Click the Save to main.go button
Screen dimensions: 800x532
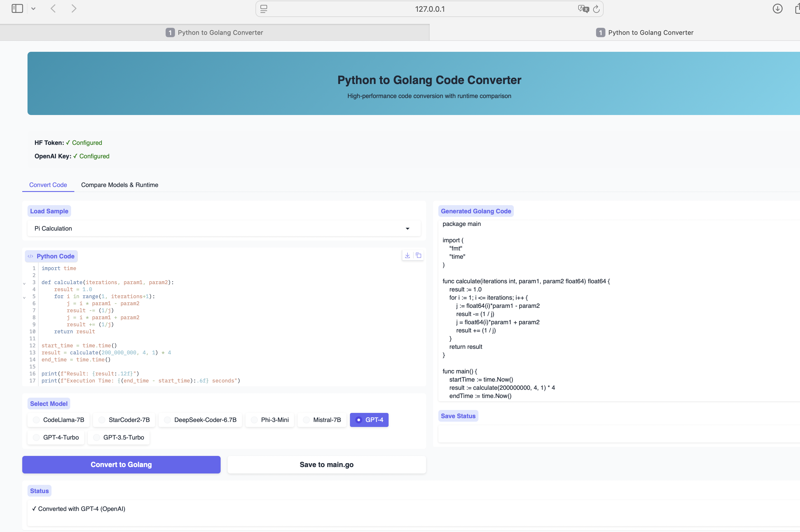click(326, 465)
